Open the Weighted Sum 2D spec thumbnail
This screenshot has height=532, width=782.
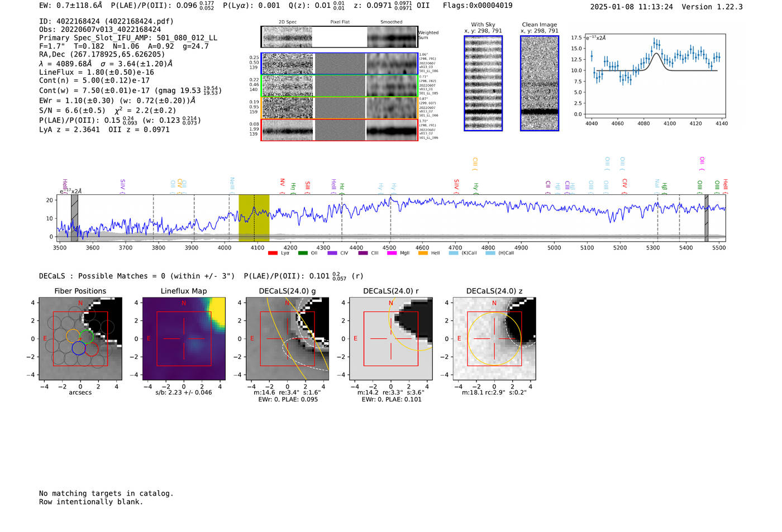tap(287, 37)
